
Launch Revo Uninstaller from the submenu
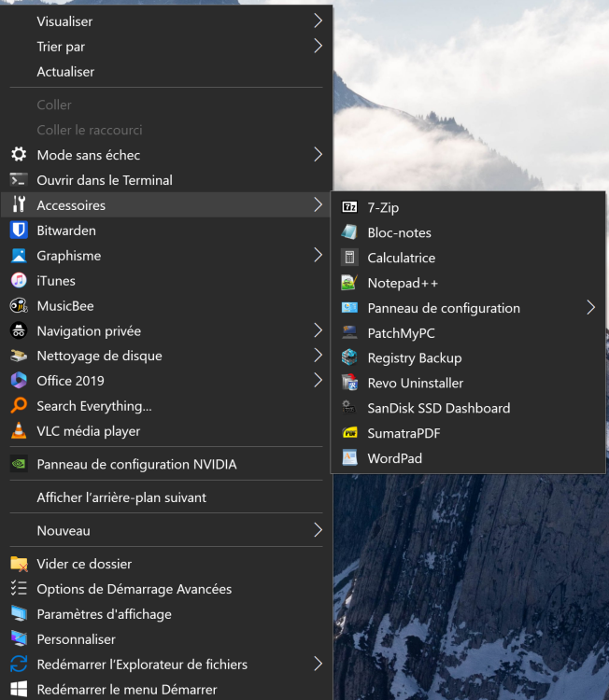pos(468,383)
